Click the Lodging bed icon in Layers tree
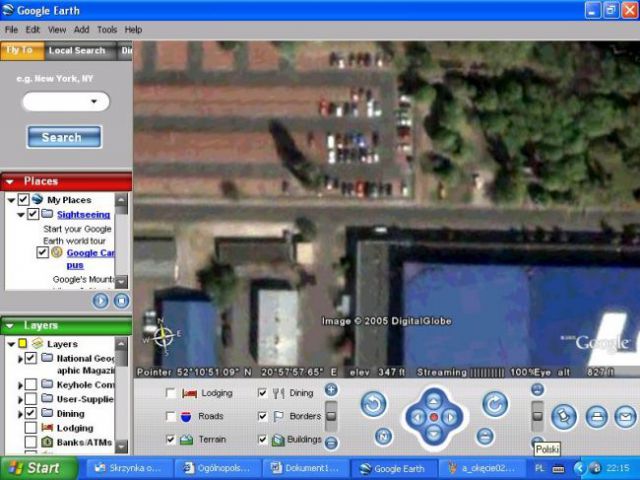 tap(47, 427)
